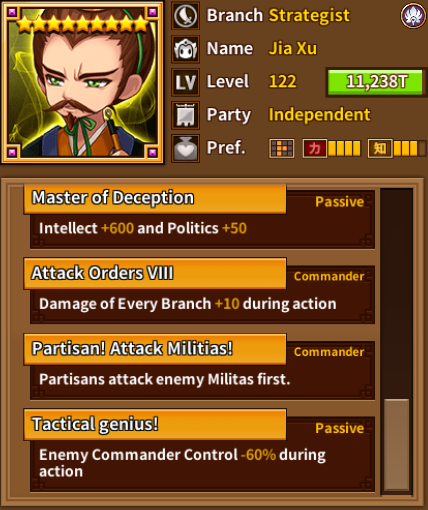Click the Strategist branch label
Screen dimensions: 428x510
pyautogui.click(x=309, y=15)
